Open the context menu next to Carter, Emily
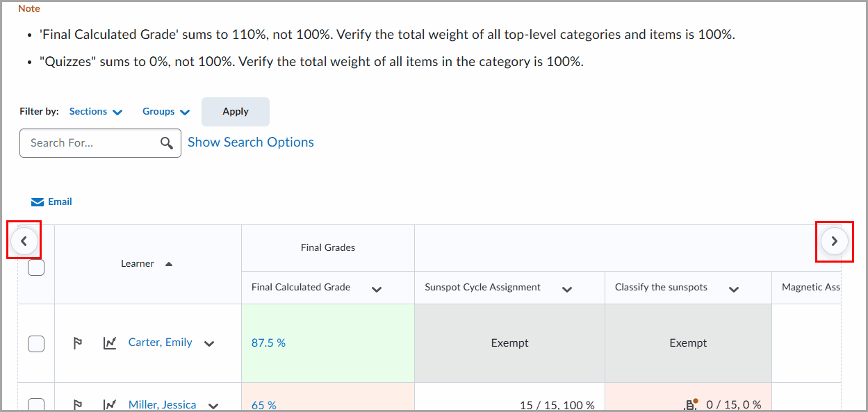 click(x=209, y=343)
